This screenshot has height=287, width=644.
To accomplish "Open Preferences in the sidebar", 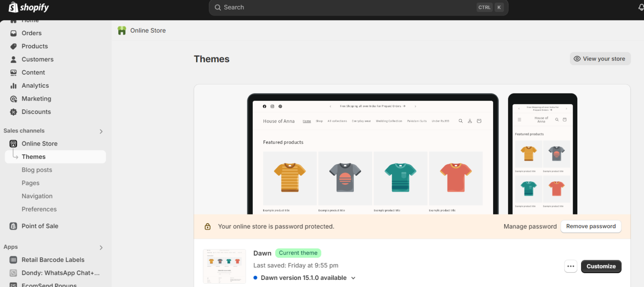I will coord(39,209).
